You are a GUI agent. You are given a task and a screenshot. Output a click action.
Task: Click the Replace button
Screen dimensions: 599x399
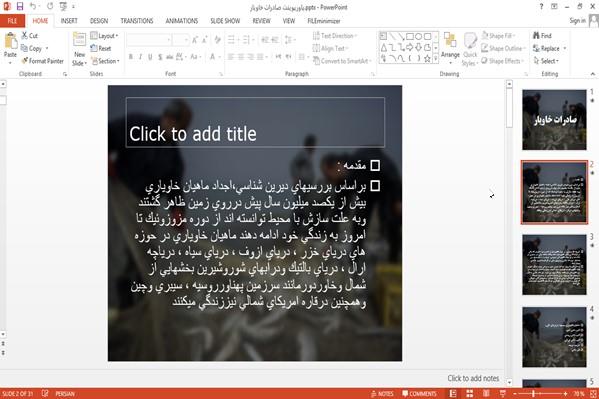point(549,49)
